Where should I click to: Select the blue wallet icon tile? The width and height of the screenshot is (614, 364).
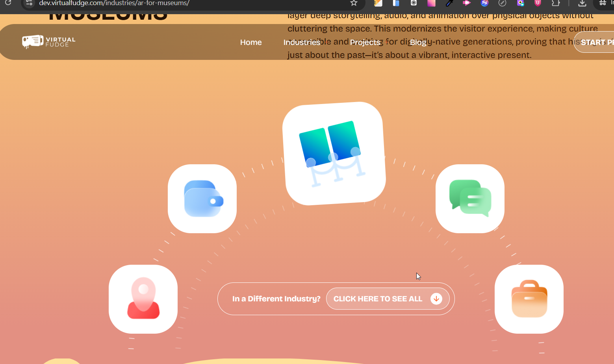click(x=202, y=199)
